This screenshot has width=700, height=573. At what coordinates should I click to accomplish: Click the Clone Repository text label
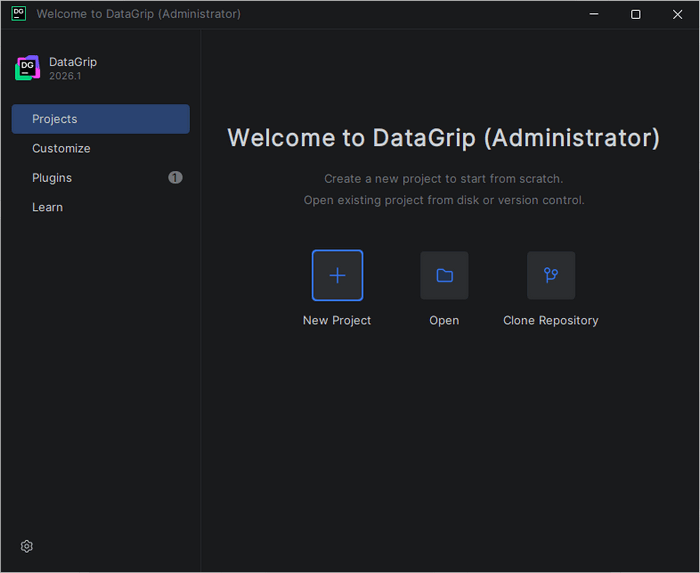pyautogui.click(x=551, y=321)
